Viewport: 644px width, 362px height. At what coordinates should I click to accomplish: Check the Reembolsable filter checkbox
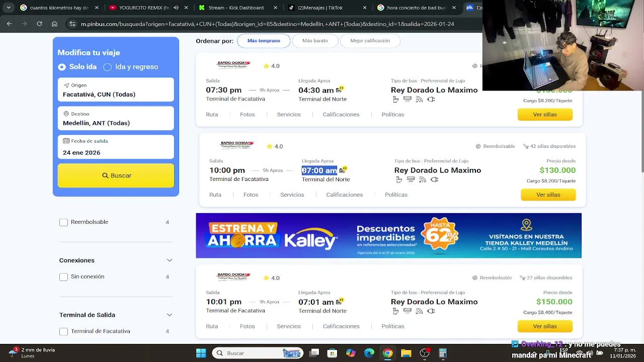click(x=63, y=222)
